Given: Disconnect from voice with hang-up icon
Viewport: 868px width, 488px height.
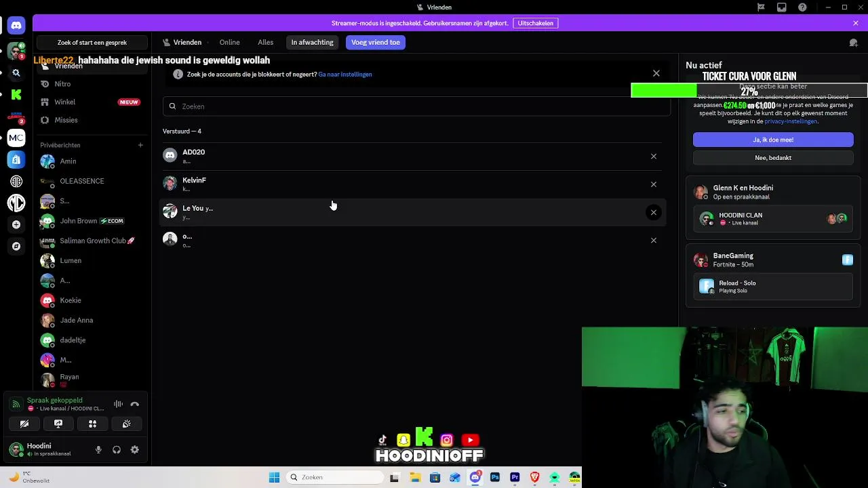Looking at the screenshot, I should 135,404.
